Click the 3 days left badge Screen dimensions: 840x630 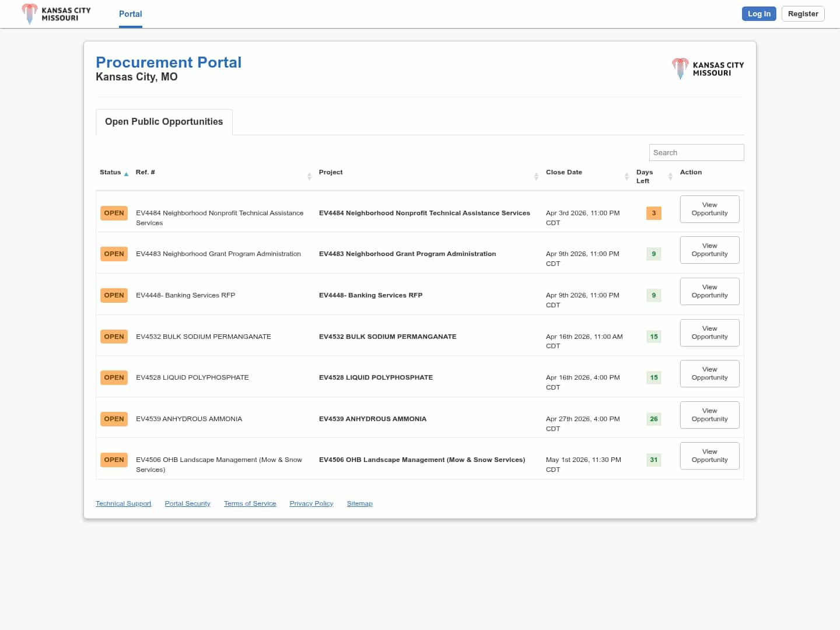pyautogui.click(x=653, y=213)
